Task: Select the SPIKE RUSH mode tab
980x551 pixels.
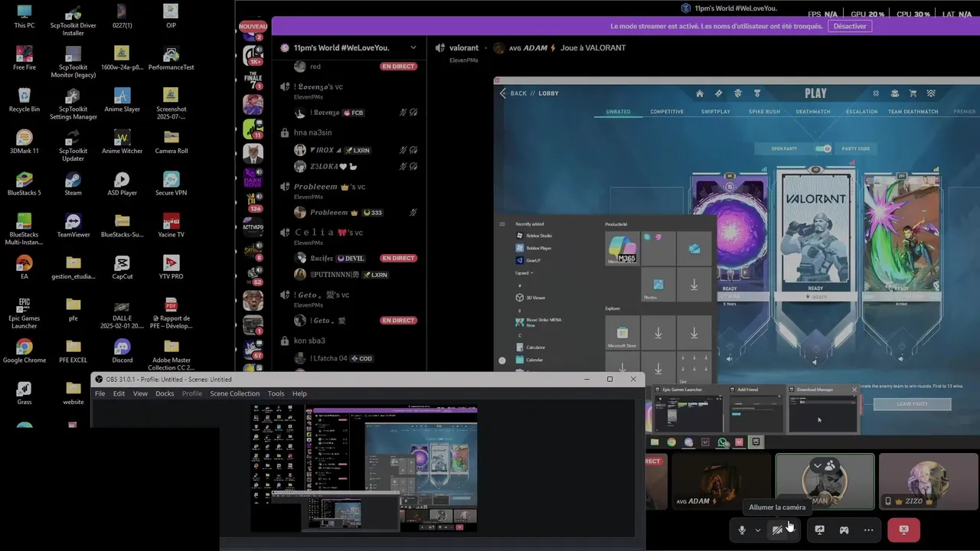Action: click(x=764, y=112)
